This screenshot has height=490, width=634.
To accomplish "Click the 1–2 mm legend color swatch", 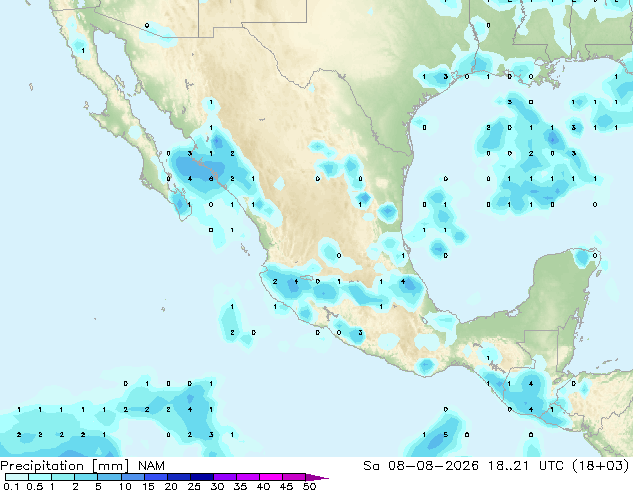I will pos(63,477).
